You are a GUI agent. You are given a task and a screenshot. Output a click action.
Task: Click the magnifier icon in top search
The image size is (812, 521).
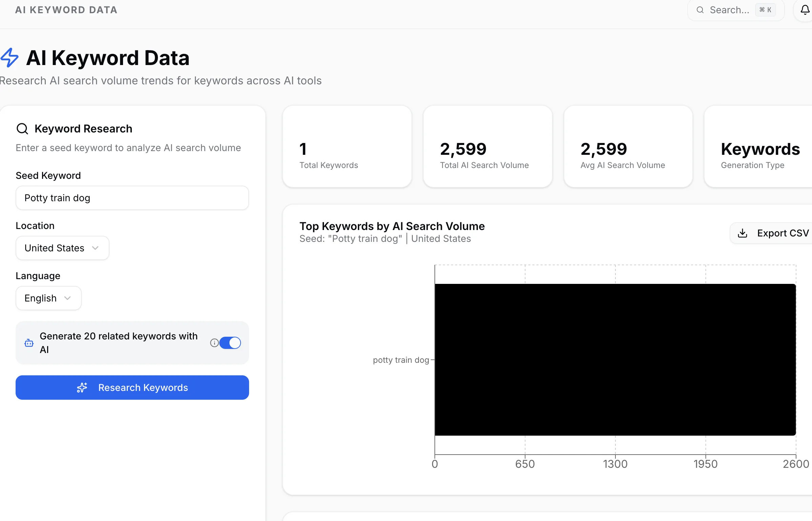(700, 10)
